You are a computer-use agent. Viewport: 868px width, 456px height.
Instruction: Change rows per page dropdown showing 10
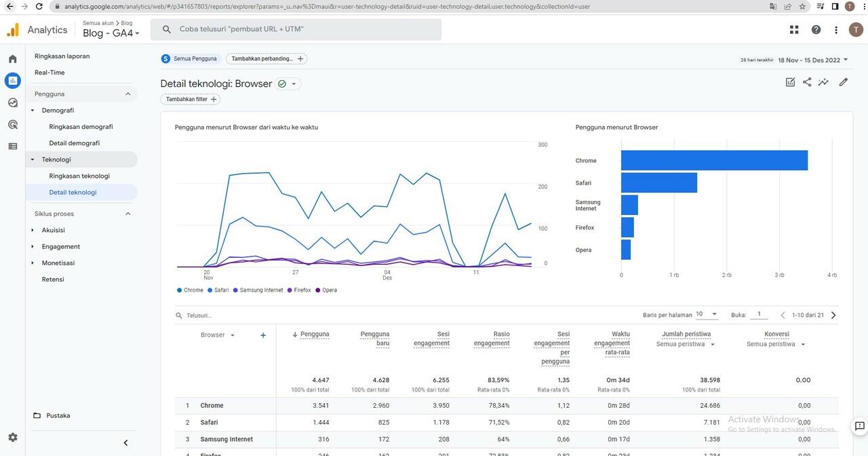(x=707, y=315)
